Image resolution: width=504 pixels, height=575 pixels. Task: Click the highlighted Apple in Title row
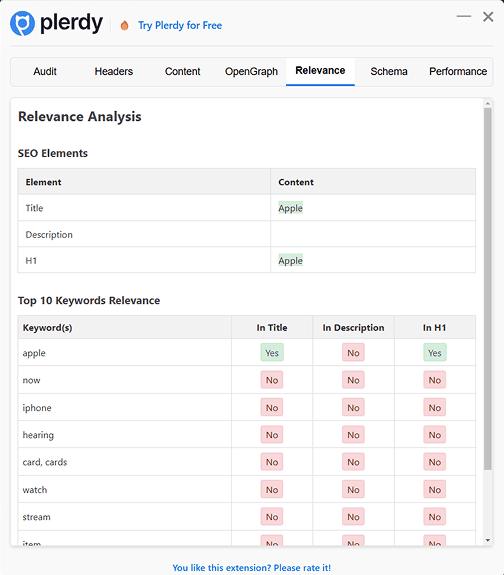(x=291, y=208)
